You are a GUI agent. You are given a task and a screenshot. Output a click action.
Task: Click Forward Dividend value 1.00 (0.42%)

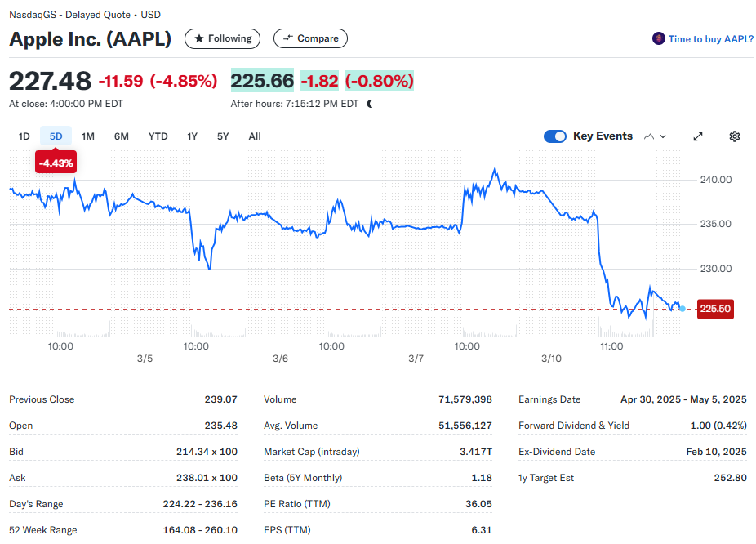click(x=718, y=426)
